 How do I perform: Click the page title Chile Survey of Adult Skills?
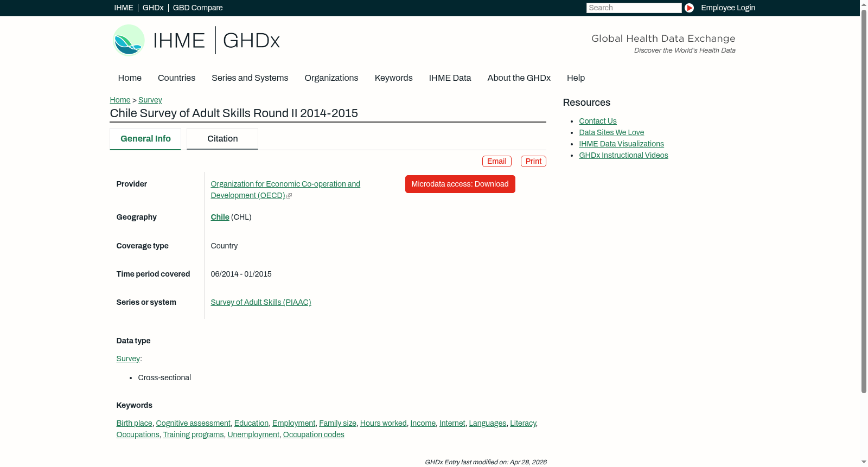[234, 113]
